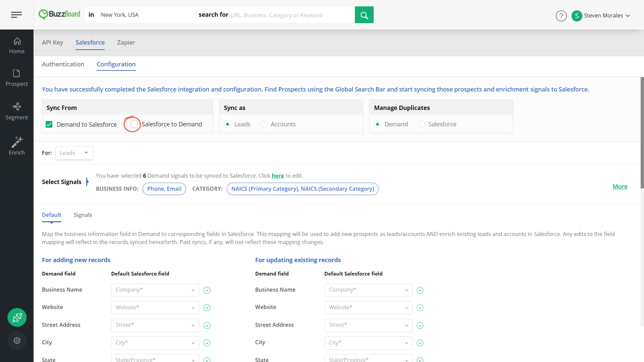
Task: Click check icon beside Street Address new records
Action: (x=207, y=325)
